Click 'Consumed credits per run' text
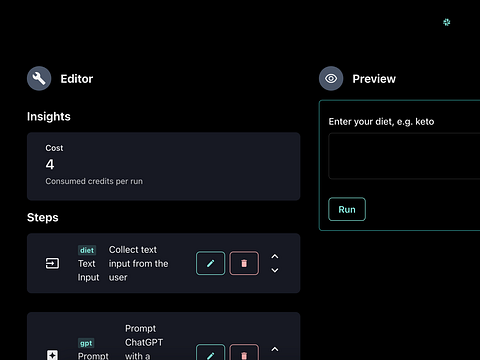The image size is (480, 360). pyautogui.click(x=94, y=181)
